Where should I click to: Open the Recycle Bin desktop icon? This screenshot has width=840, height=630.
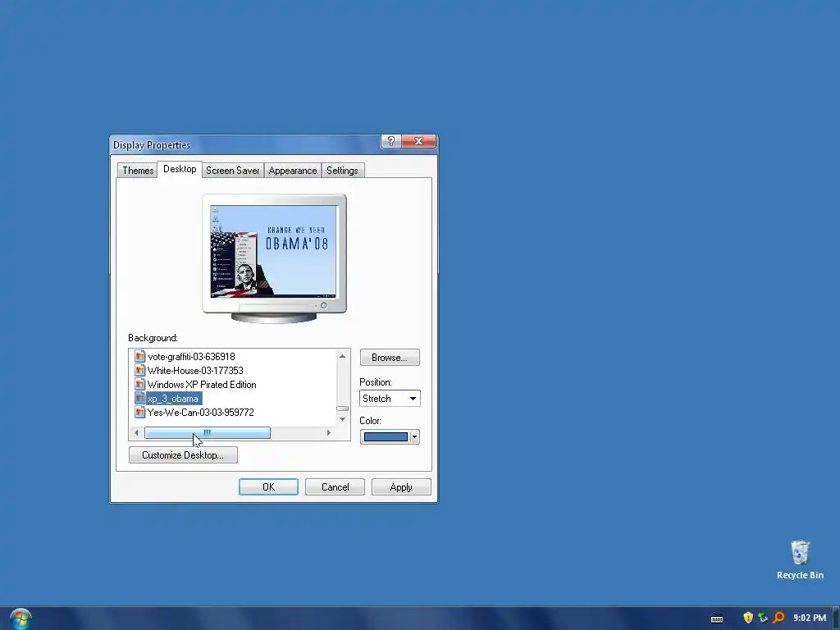pos(800,559)
